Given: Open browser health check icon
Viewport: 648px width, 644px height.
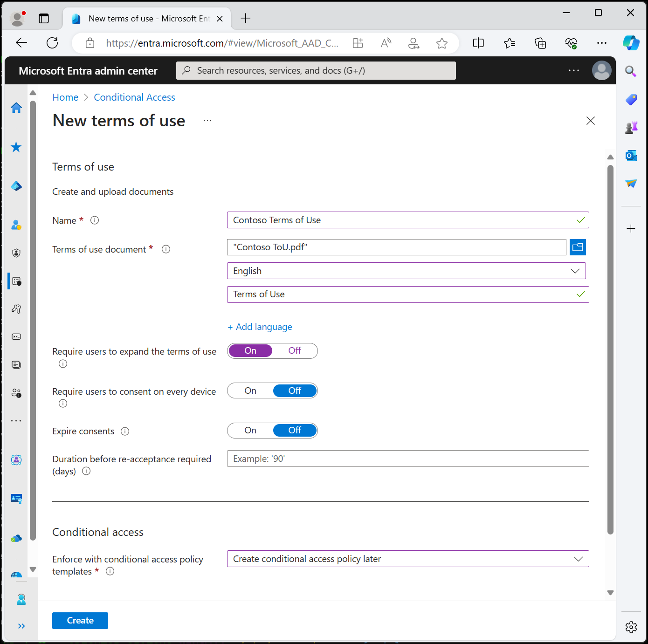Looking at the screenshot, I should (x=571, y=43).
